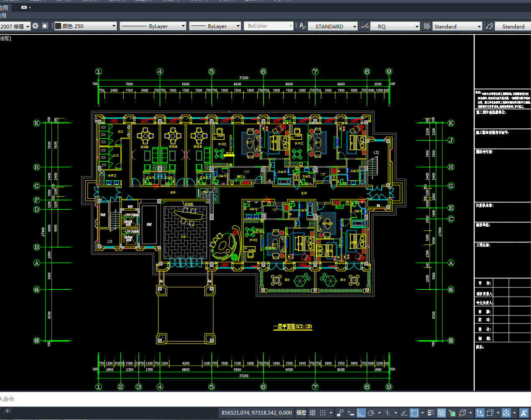Open Standard multileader style dropdown
The width and height of the screenshot is (531, 420).
(x=513, y=26)
